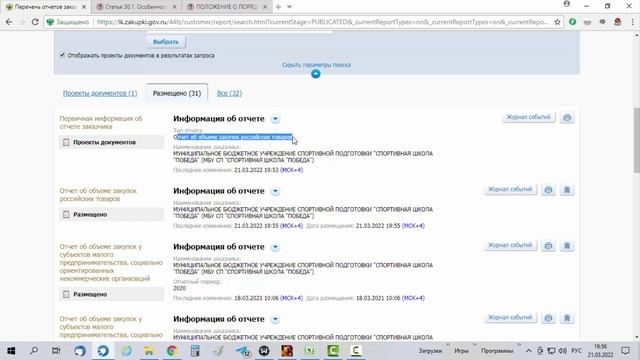This screenshot has width=640, height=360.
Task: Switch to 'ПОЛОЖЕНИЕ О ПОРЯДКЕ' browser tab
Action: (226, 7)
